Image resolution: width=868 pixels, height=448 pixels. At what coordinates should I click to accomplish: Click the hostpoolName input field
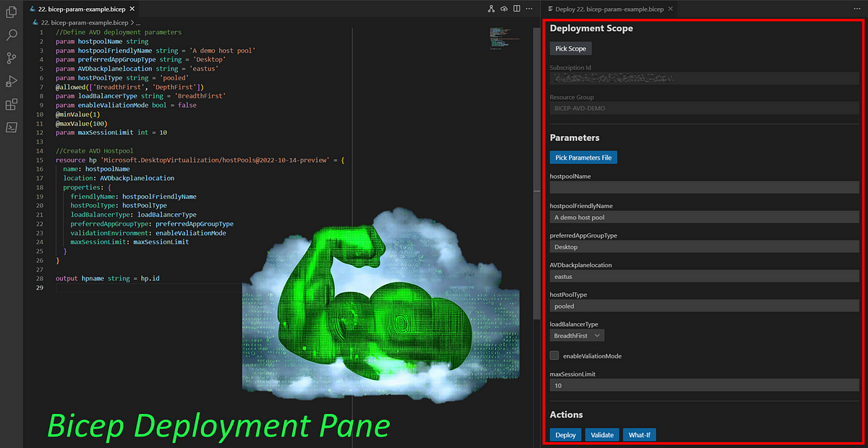705,187
